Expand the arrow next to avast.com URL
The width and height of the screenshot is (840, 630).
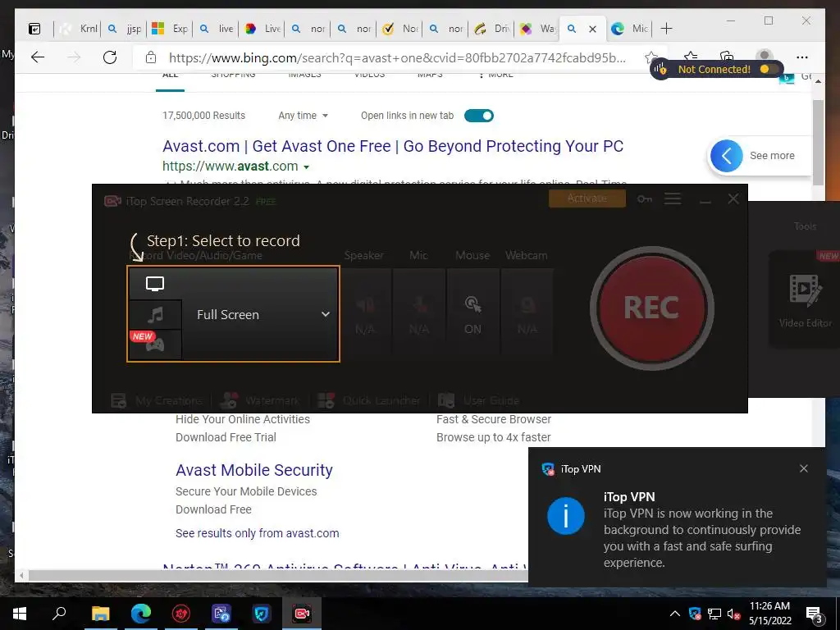(x=307, y=167)
